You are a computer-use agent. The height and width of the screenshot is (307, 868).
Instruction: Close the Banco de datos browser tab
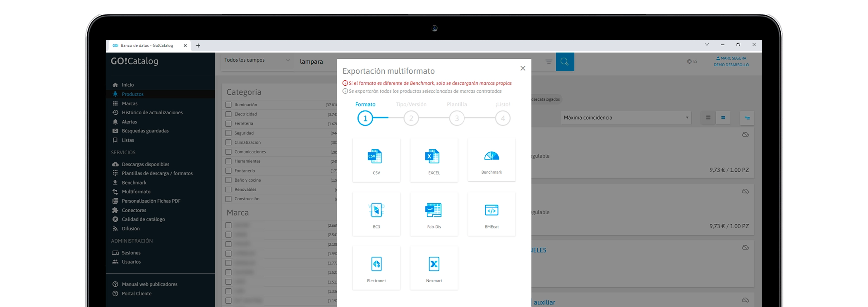tap(185, 46)
